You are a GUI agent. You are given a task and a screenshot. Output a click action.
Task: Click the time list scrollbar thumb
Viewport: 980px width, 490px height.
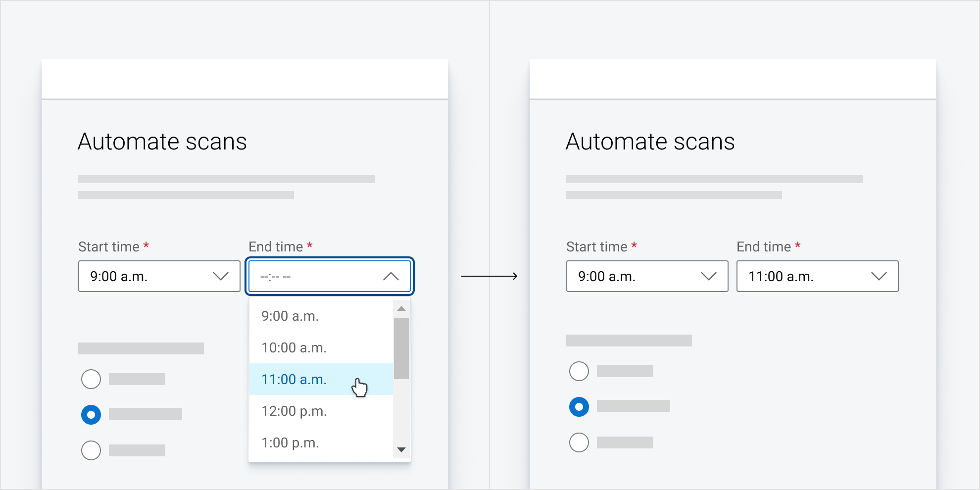tap(401, 348)
